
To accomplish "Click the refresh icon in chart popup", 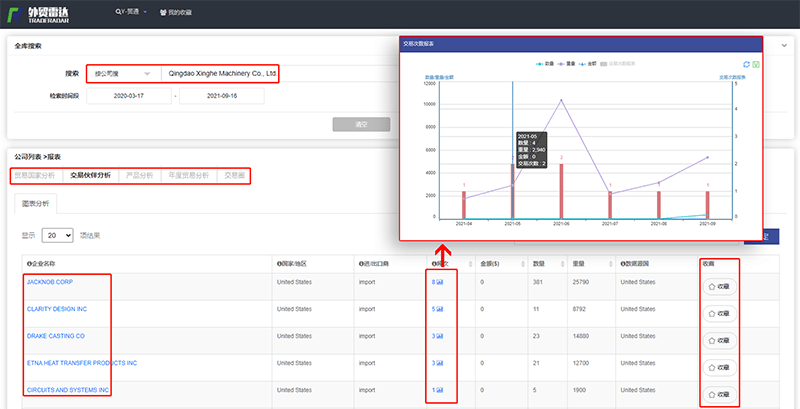I will click(745, 65).
